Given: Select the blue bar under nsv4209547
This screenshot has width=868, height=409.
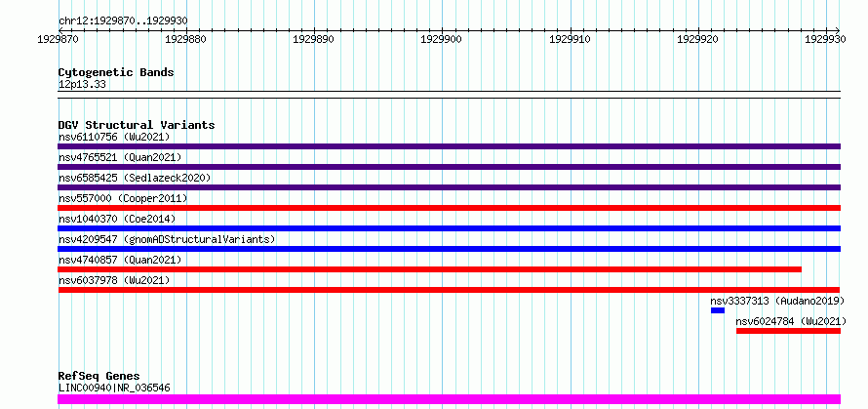Looking at the screenshot, I should [x=449, y=249].
